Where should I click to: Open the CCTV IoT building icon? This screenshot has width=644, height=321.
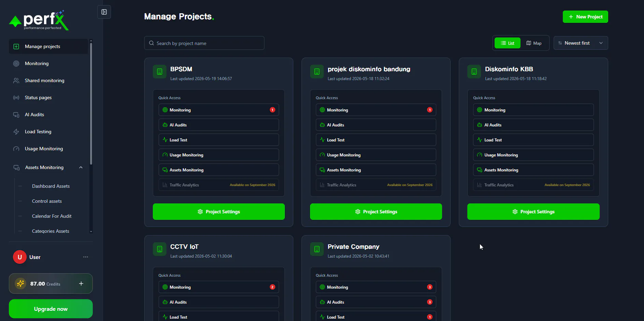[160, 249]
